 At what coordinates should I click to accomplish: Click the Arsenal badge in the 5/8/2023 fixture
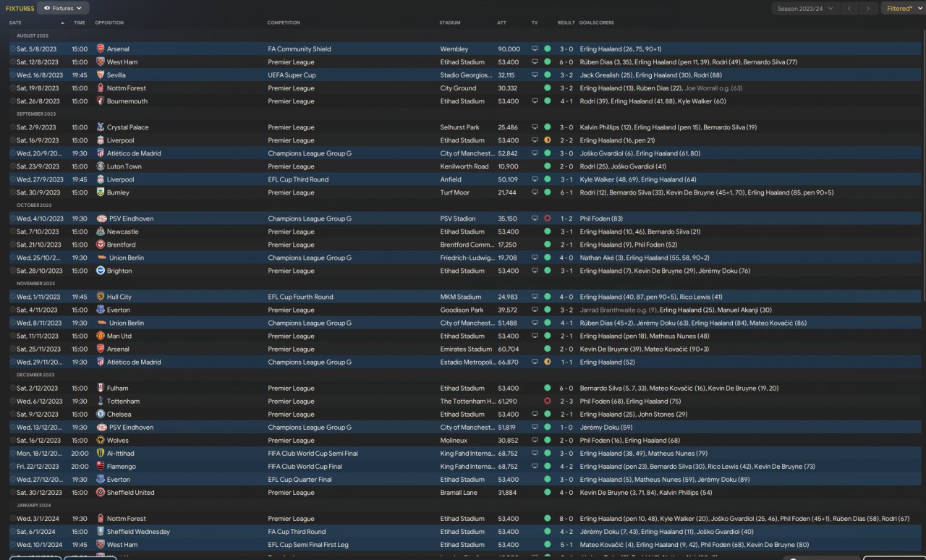(x=101, y=49)
